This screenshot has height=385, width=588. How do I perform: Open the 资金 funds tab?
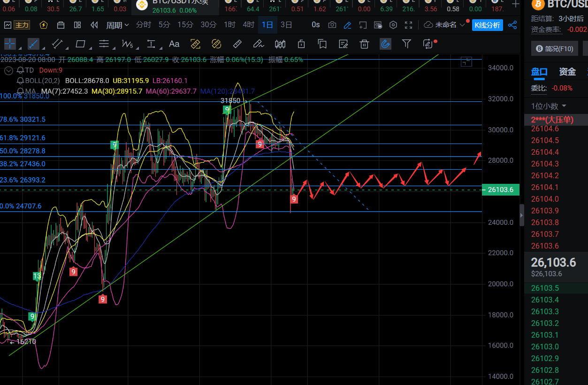[567, 72]
